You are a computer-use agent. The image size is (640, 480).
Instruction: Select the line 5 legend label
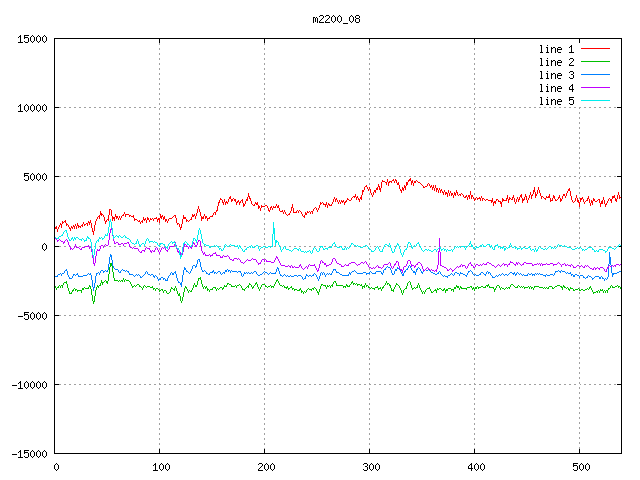click(x=557, y=101)
